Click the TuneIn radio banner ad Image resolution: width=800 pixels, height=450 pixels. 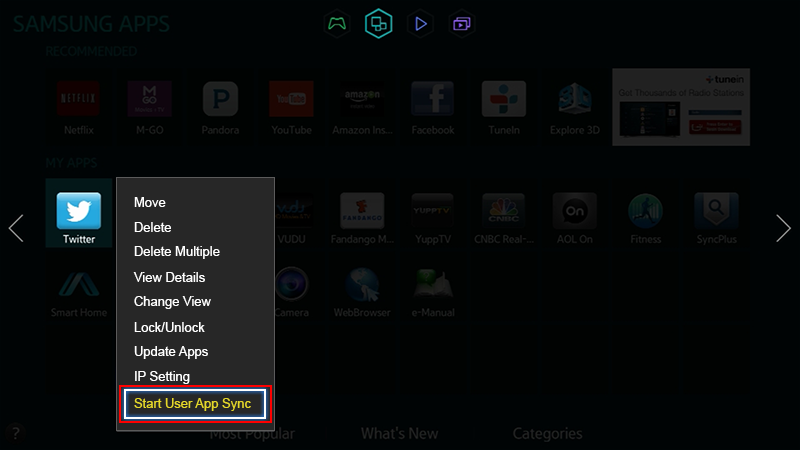695,106
